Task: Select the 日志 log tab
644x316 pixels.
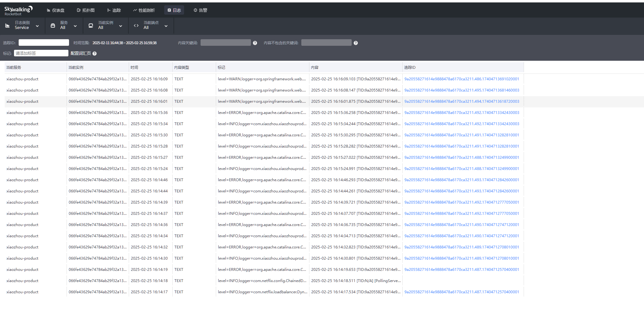Action: click(x=174, y=10)
